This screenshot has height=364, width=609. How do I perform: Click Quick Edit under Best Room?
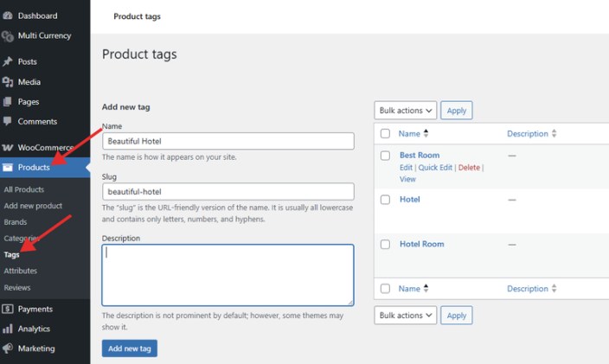tap(435, 168)
